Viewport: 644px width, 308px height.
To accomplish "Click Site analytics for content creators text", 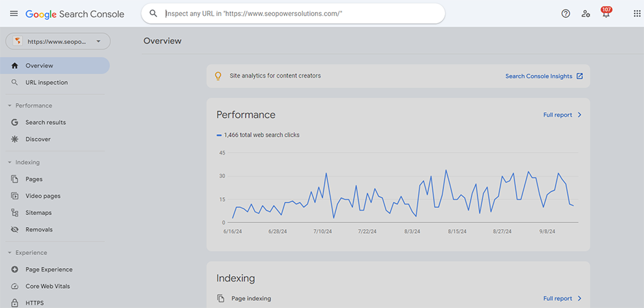I will [x=275, y=76].
